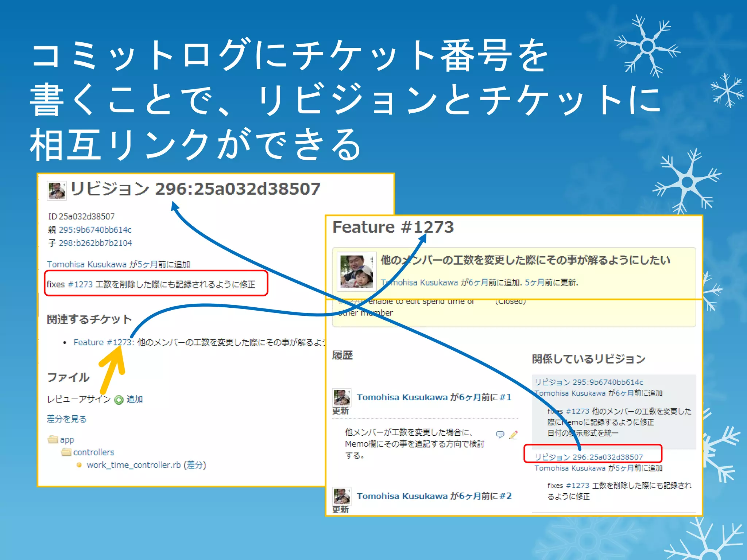Viewport: 747px width, 560px height.
Task: Click the 追加 link next to レビューアサイン
Action: click(x=135, y=399)
